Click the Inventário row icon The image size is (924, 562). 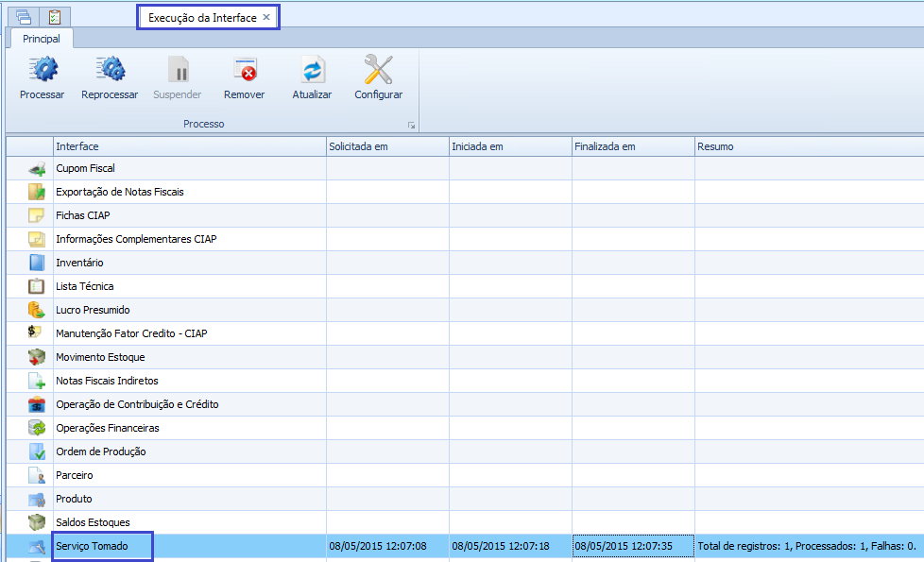pos(37,264)
